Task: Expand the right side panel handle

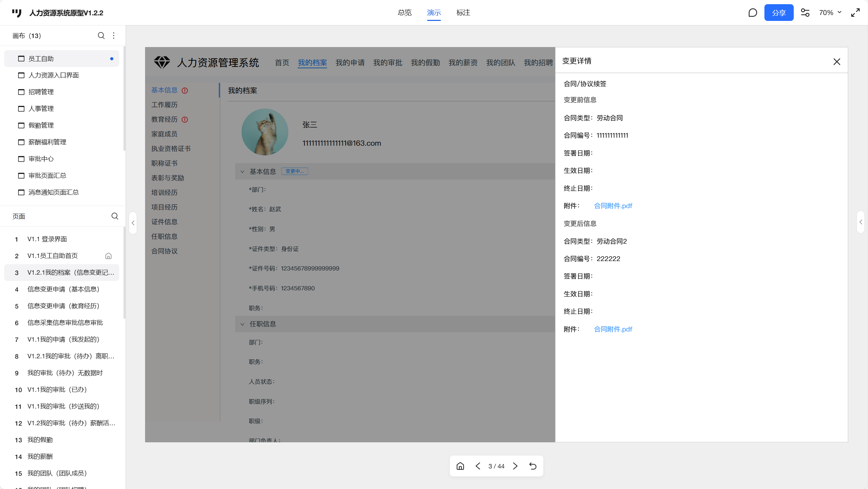Action: 861,222
